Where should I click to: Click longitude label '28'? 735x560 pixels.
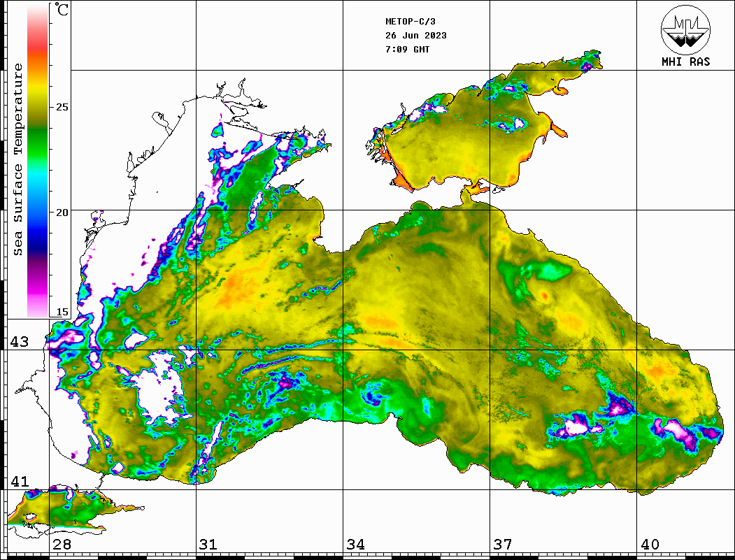click(62, 545)
